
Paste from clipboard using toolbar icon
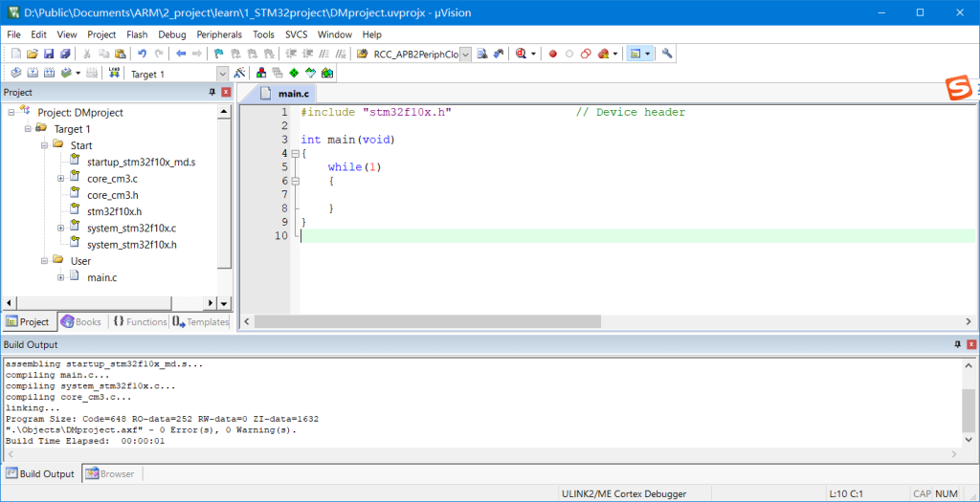pyautogui.click(x=120, y=54)
